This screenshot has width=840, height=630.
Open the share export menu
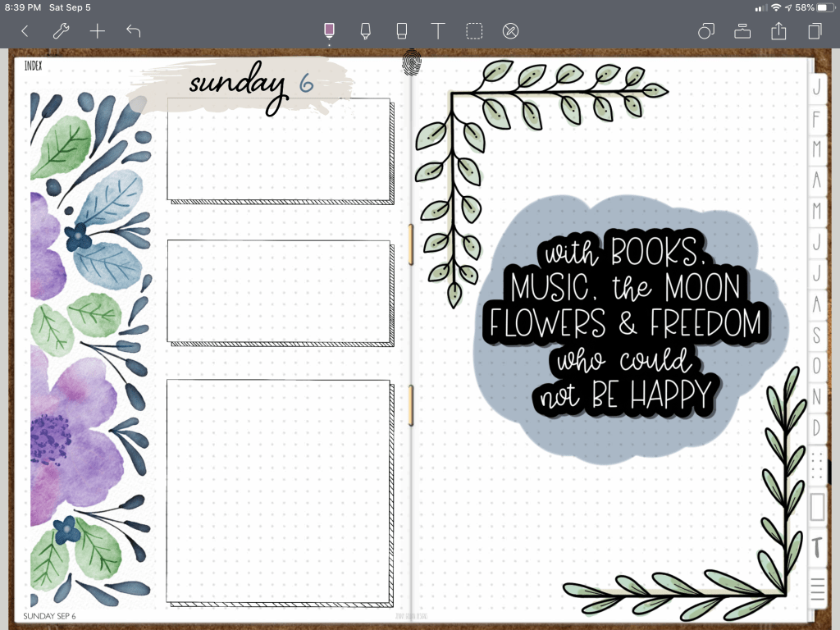(x=778, y=31)
